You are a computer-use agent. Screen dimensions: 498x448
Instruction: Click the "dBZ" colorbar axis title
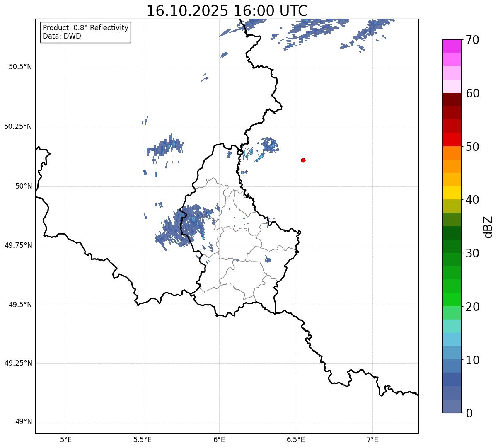click(488, 227)
